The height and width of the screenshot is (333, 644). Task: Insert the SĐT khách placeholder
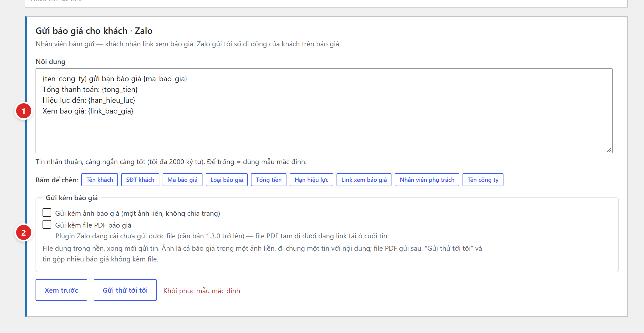(x=140, y=180)
